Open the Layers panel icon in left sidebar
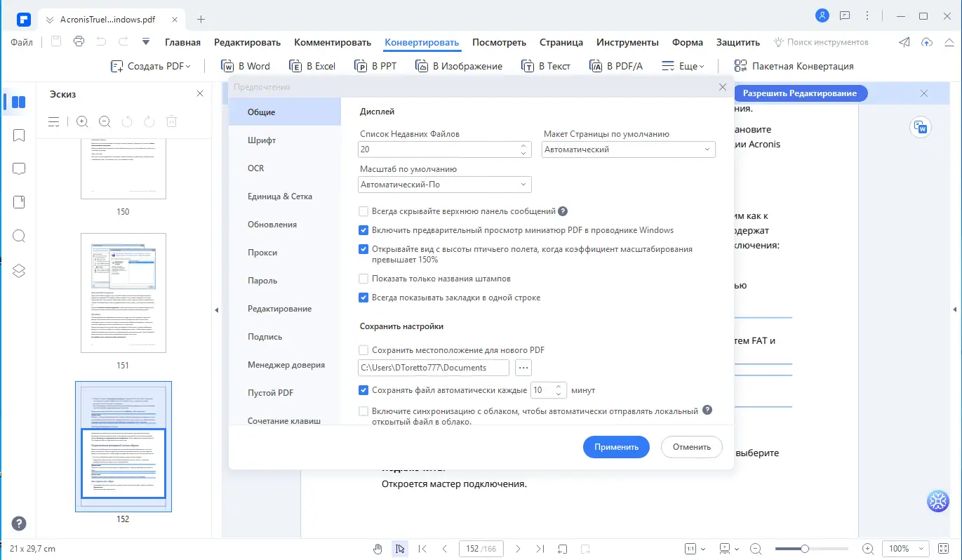This screenshot has width=962, height=560. click(x=19, y=270)
